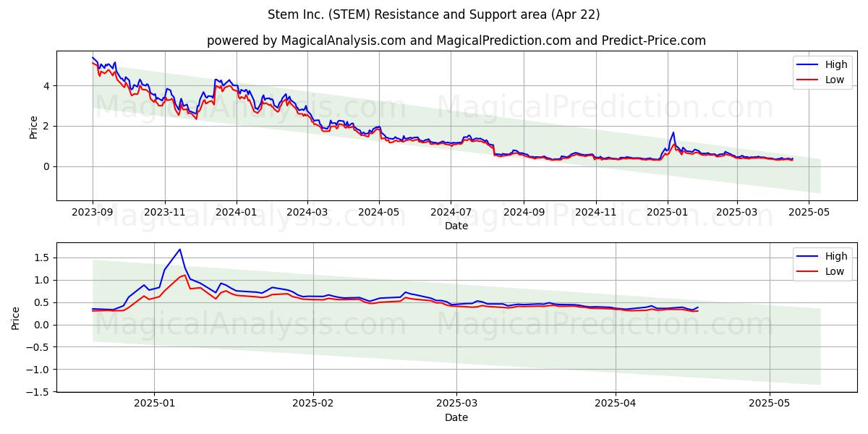
Task: Click the 'Price' y-axis label of top chart
Action: pyautogui.click(x=33, y=126)
